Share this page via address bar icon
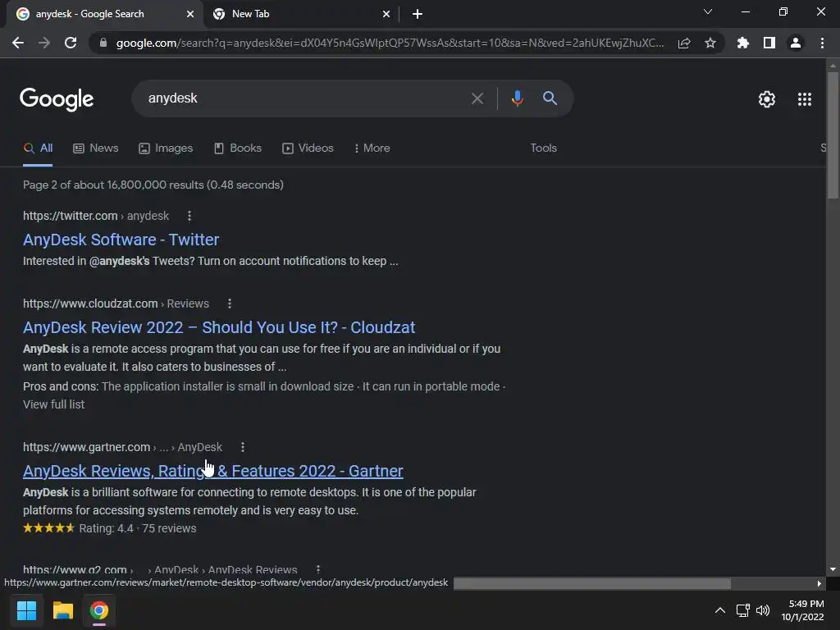Screen dimensions: 840x630 [684, 43]
